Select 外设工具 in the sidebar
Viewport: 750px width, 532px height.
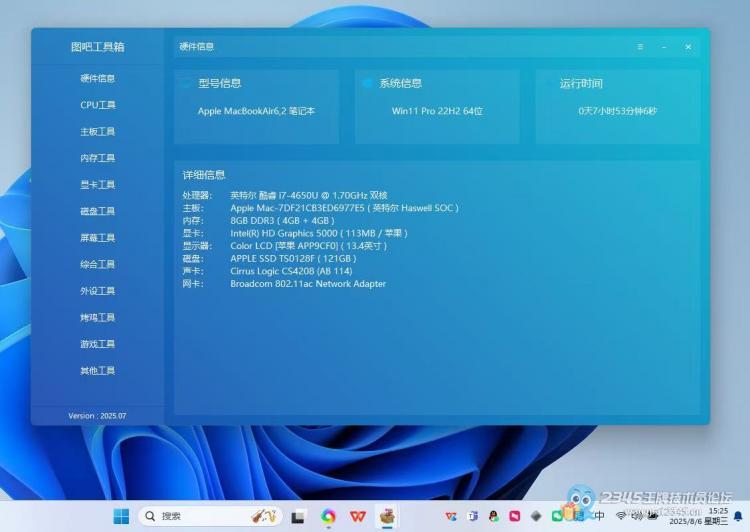coord(98,291)
